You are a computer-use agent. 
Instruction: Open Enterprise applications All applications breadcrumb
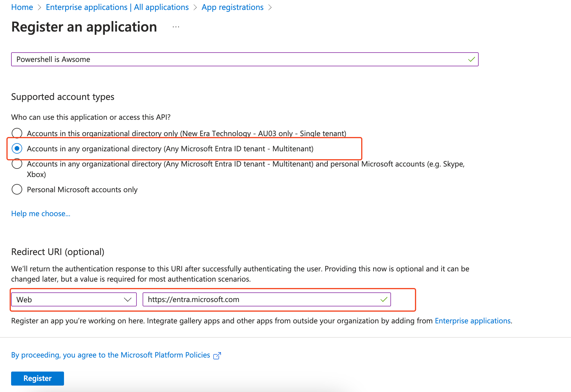coord(117,7)
